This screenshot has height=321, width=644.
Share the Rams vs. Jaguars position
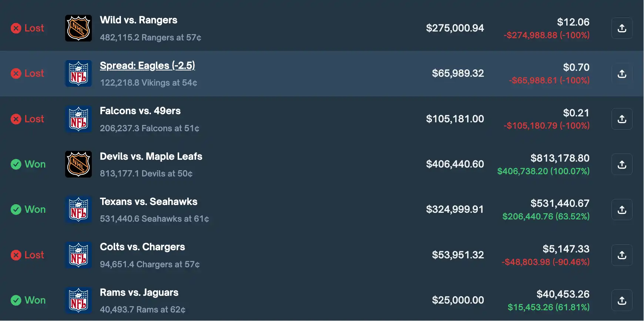622,300
